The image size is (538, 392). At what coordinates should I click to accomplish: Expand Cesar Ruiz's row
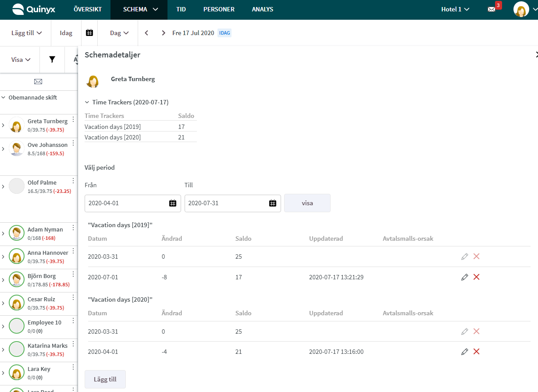[3, 303]
